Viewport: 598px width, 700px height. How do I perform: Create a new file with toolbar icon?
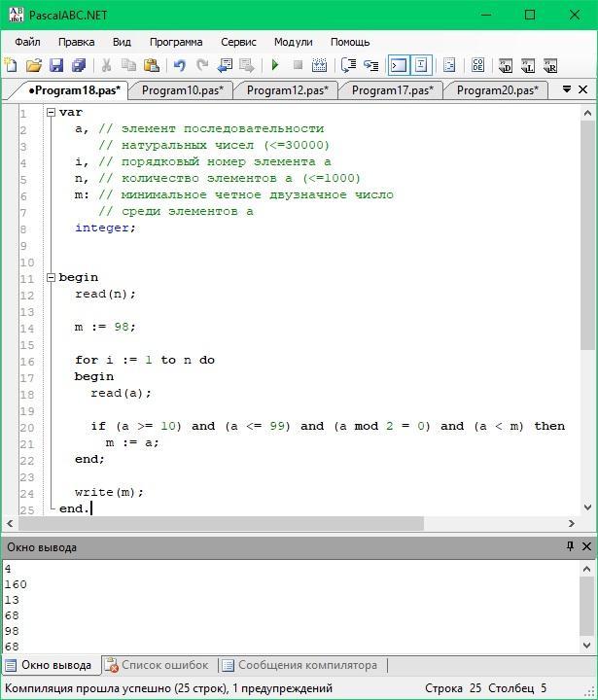[x=11, y=65]
